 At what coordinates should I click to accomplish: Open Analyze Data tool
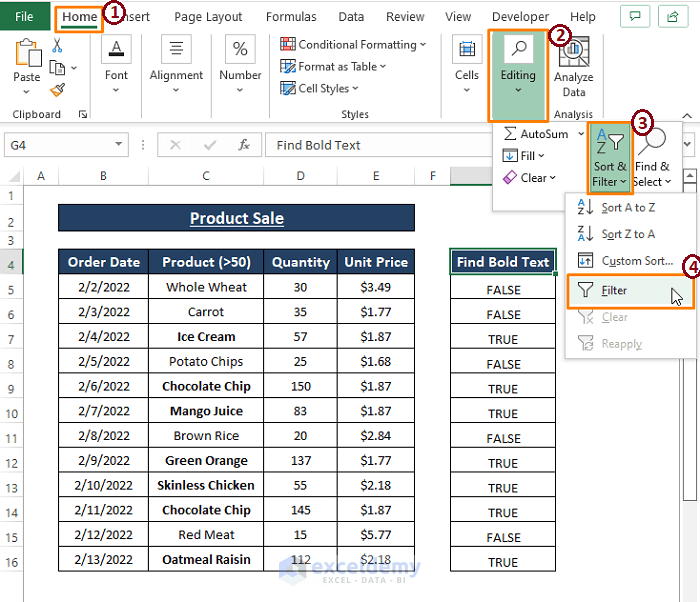pyautogui.click(x=574, y=67)
